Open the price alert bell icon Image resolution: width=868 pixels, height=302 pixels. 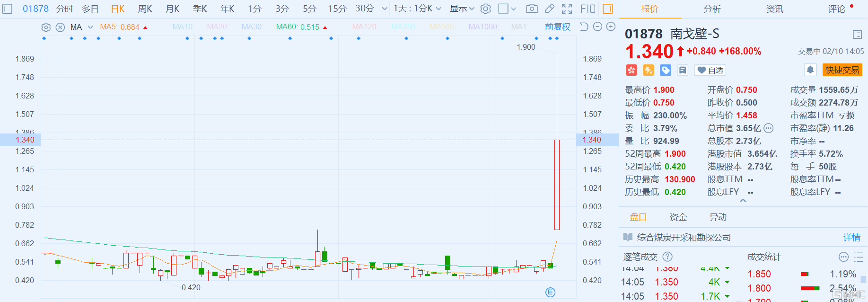pyautogui.click(x=810, y=70)
